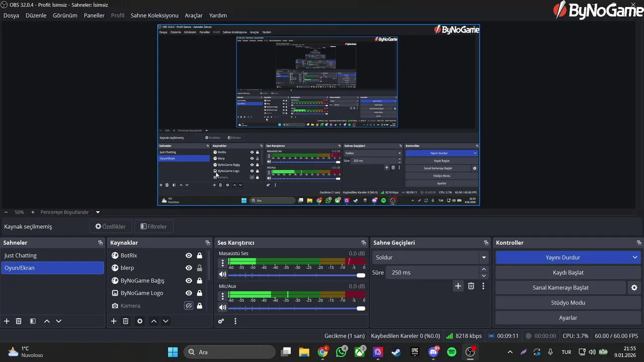The height and width of the screenshot is (362, 644).
Task: Click the Süre duration input field
Action: [x=433, y=273]
